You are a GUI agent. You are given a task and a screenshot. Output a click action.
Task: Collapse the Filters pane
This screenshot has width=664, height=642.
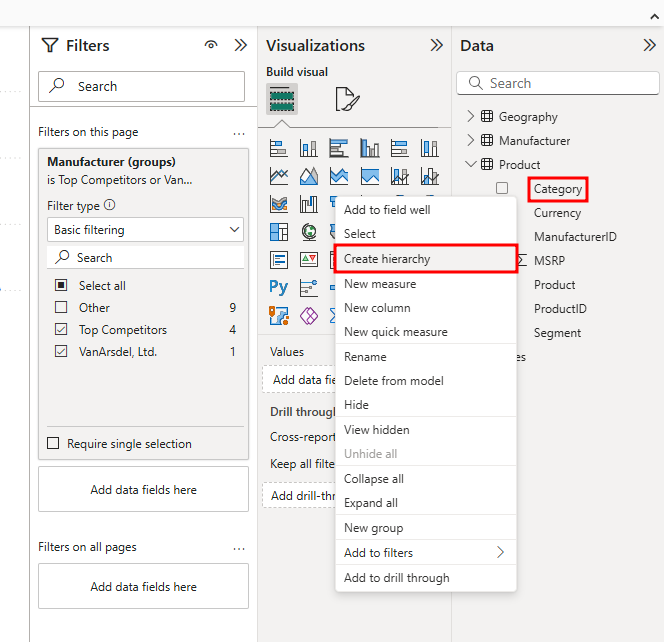241,45
